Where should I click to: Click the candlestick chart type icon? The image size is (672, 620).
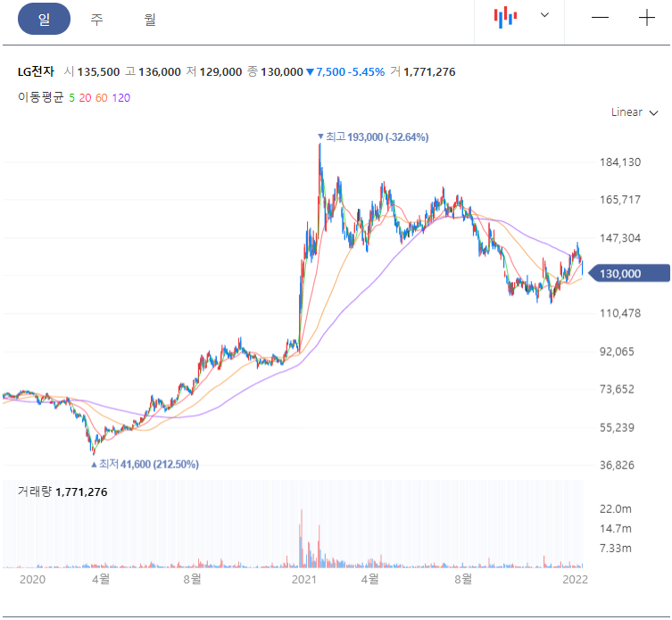505,18
